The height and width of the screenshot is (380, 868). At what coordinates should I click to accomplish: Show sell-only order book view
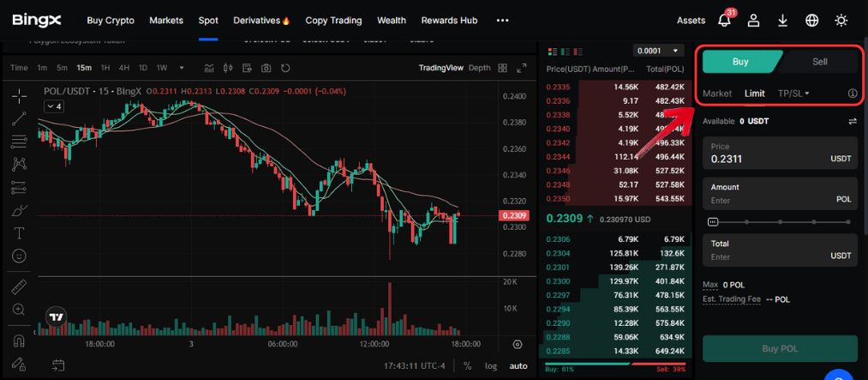coord(578,51)
